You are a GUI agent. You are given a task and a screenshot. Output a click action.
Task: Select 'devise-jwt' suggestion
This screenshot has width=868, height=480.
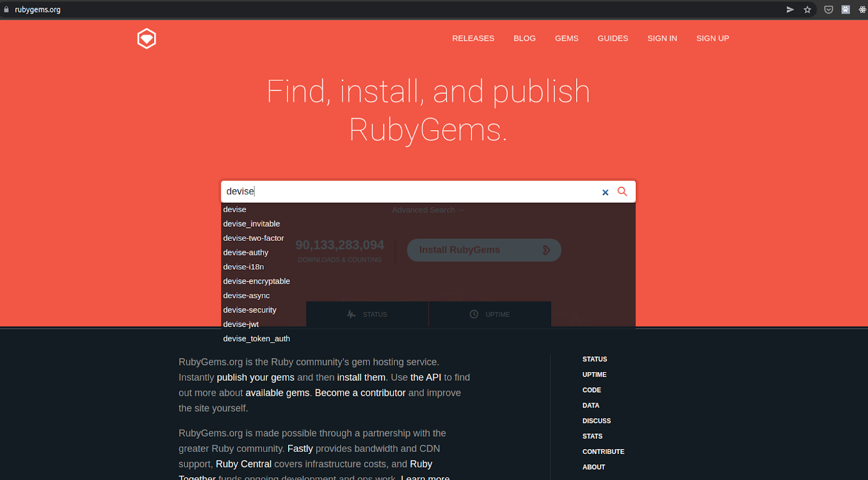[x=241, y=324]
